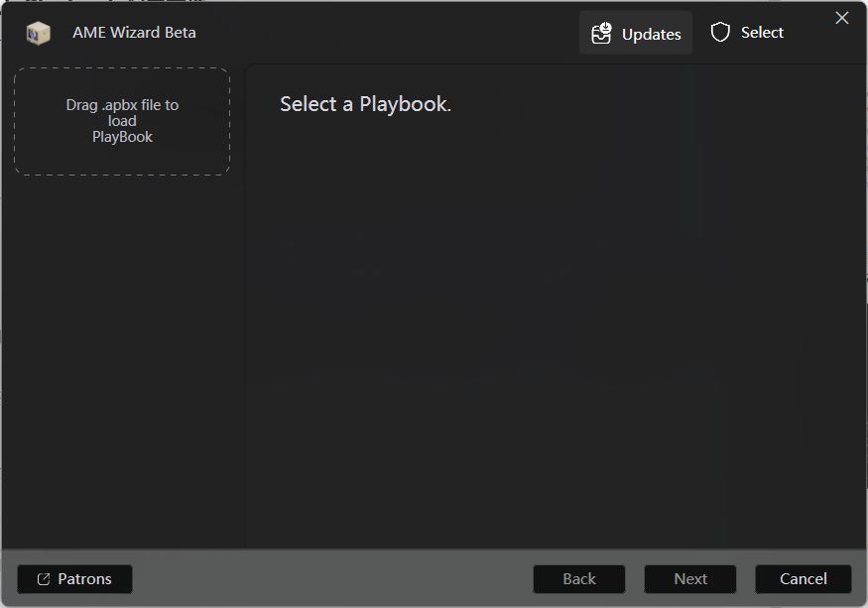Click the external link icon on Patrons
This screenshot has width=868, height=608.
(44, 579)
